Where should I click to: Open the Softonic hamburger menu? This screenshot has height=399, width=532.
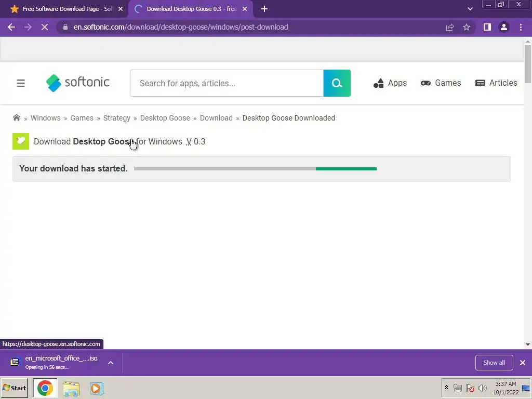[21, 83]
